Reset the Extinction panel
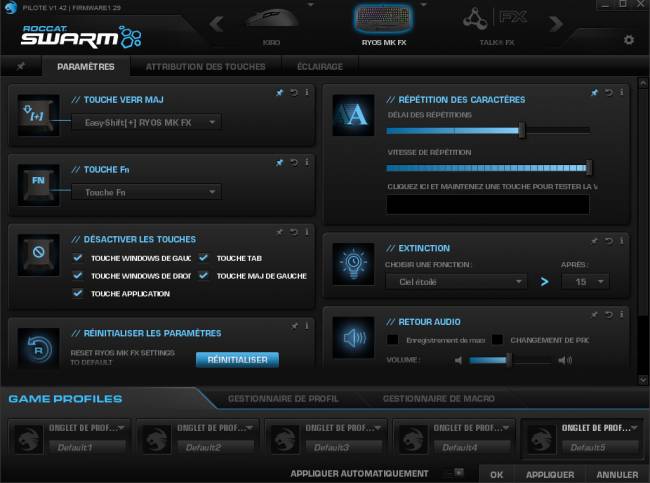 608,240
